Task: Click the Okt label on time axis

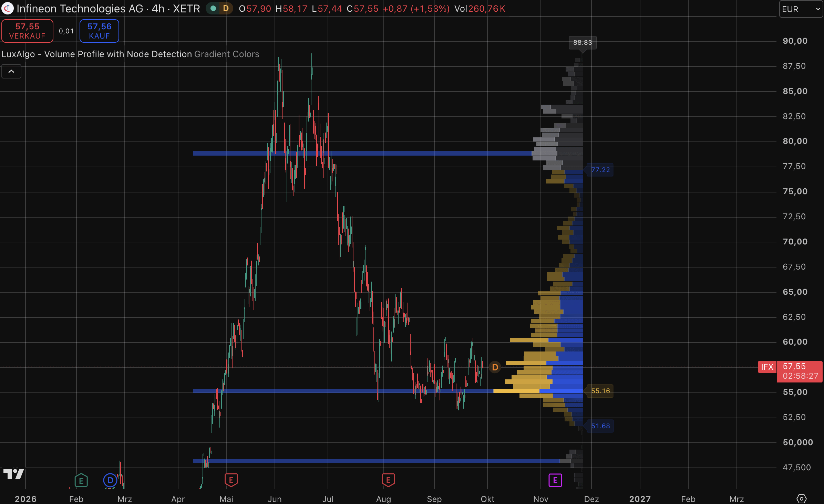Action: pos(487,499)
